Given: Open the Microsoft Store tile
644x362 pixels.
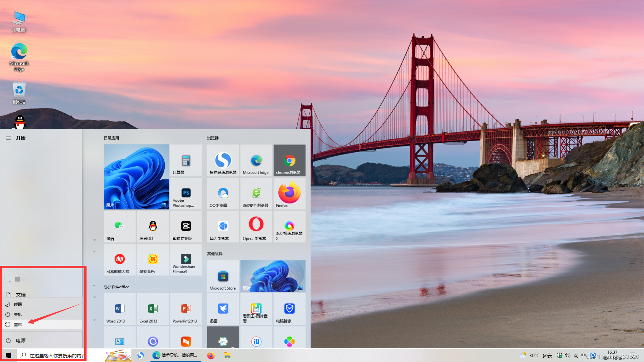Looking at the screenshot, I should (223, 276).
